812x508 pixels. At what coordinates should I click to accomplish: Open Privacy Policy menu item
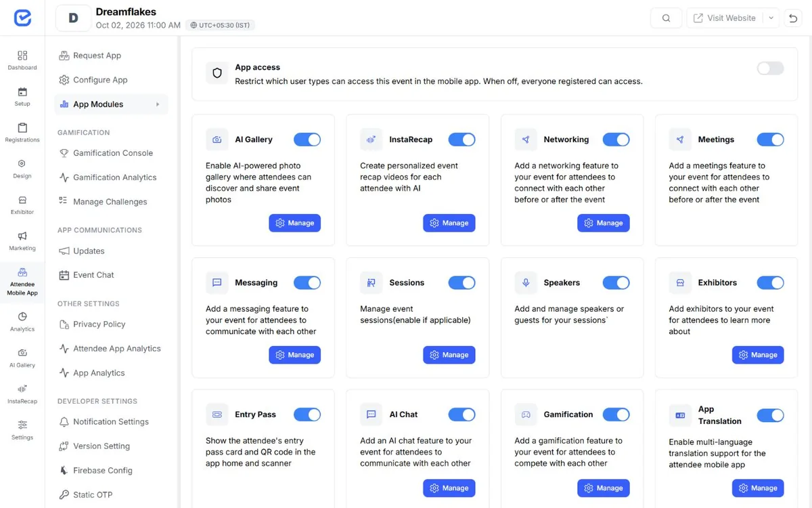point(111,324)
